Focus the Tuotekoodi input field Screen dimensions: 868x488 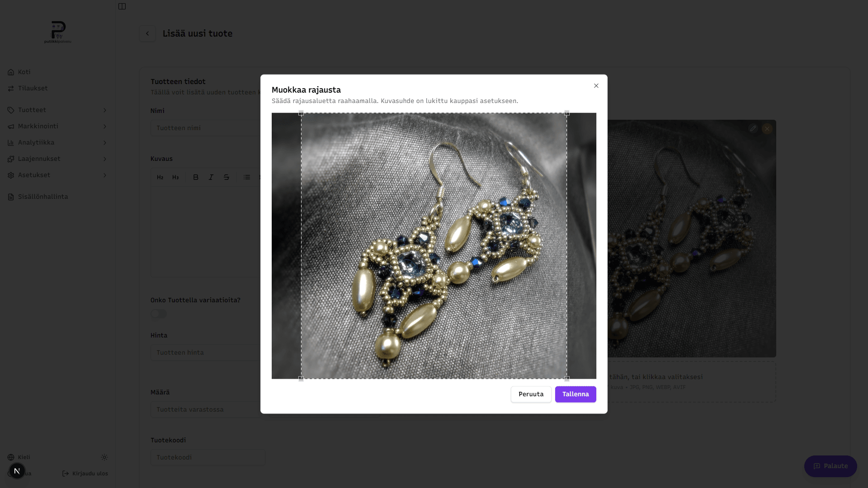click(208, 458)
